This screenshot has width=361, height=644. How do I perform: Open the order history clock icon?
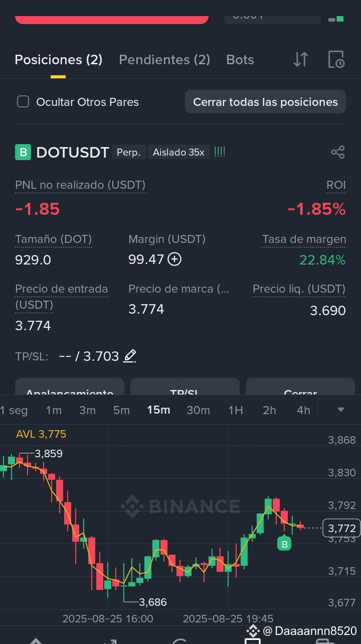(x=336, y=59)
